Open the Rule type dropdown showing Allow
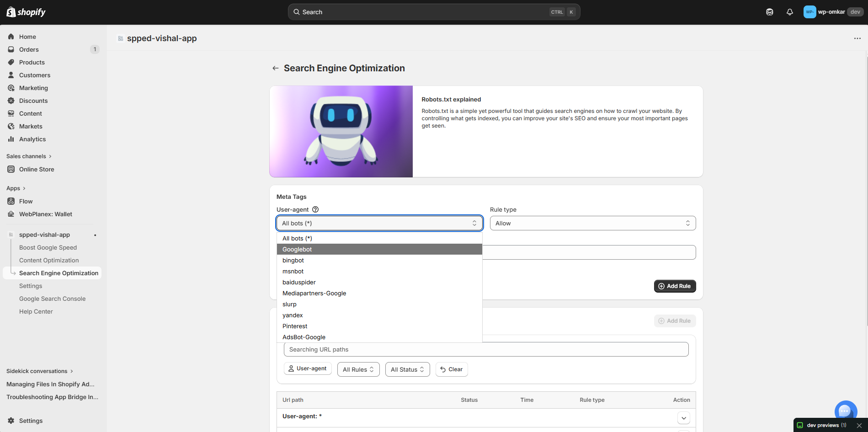This screenshot has width=868, height=432. [592, 223]
